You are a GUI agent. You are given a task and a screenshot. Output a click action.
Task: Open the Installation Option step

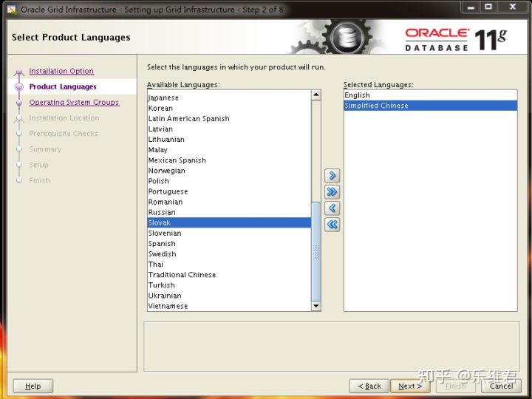click(61, 72)
